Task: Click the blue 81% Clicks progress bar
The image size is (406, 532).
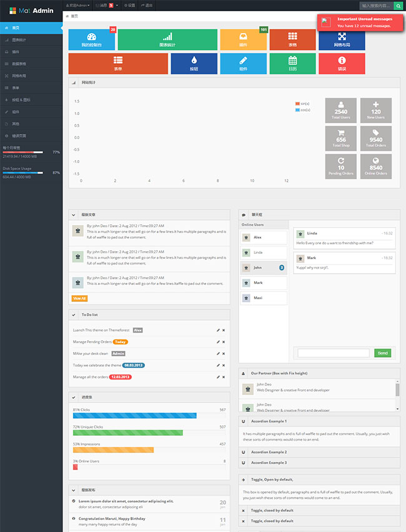Action: [134, 416]
